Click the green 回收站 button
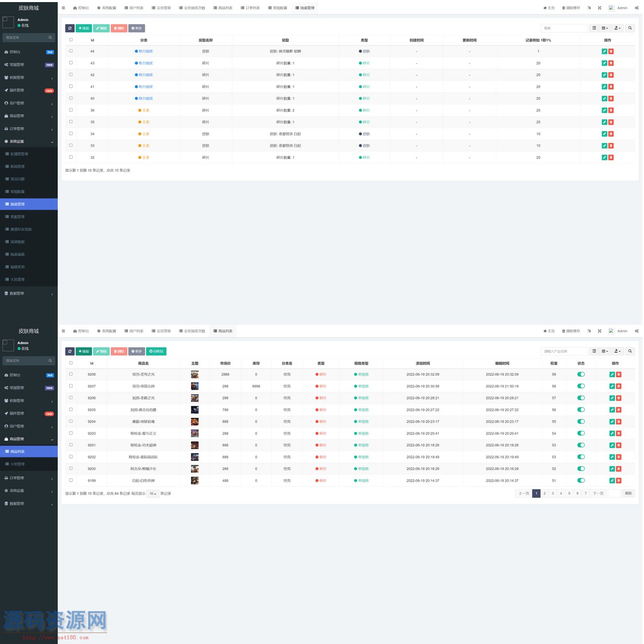644x644 pixels. [156, 352]
